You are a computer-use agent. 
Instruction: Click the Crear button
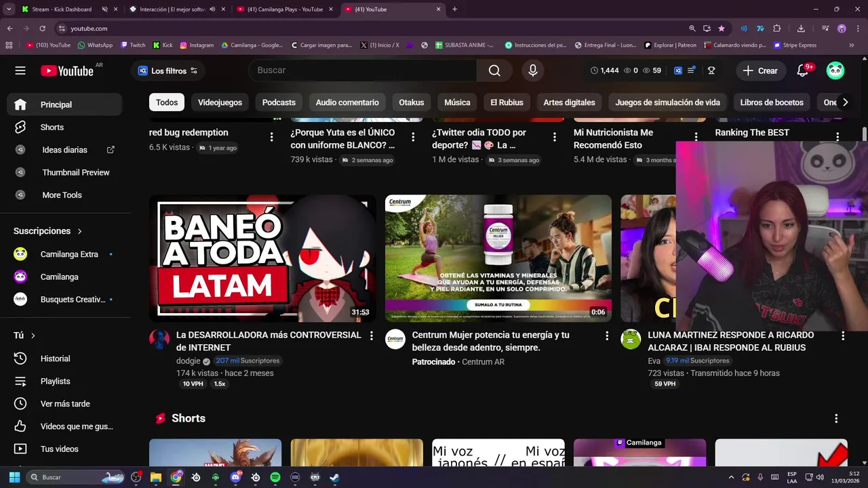(x=760, y=70)
